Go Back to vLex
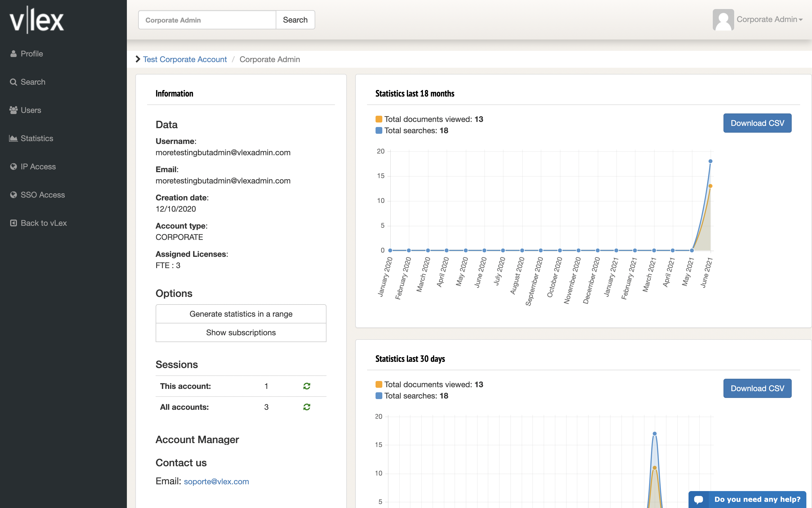The height and width of the screenshot is (508, 812). click(44, 223)
